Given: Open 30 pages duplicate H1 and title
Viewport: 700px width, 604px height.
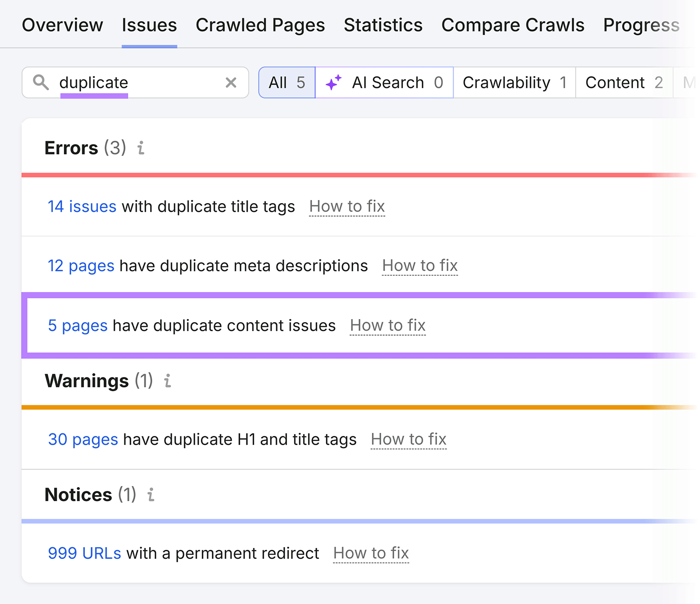Looking at the screenshot, I should point(83,439).
